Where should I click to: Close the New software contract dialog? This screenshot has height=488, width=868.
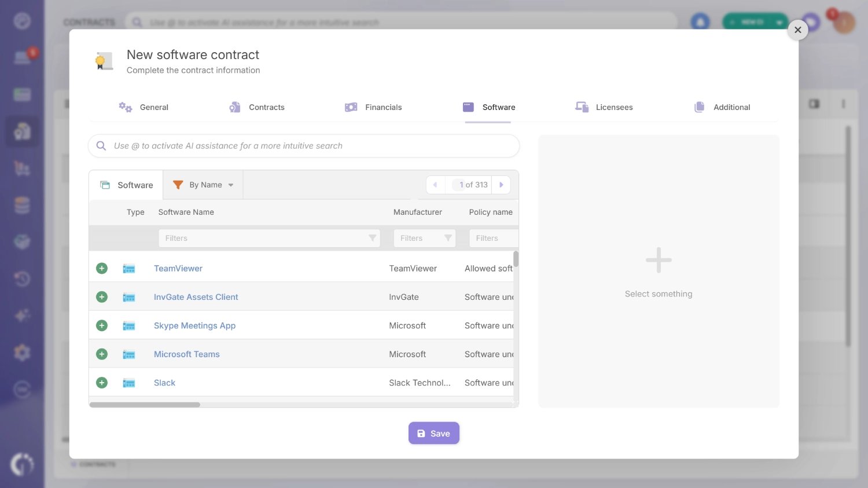[x=797, y=30]
